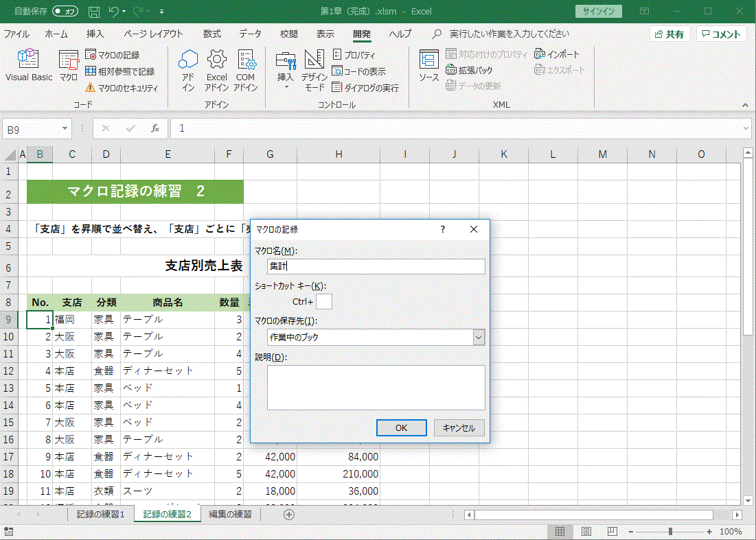The image size is (756, 540).
Task: Open the Name Box dropdown arrow
Action: click(x=65, y=128)
